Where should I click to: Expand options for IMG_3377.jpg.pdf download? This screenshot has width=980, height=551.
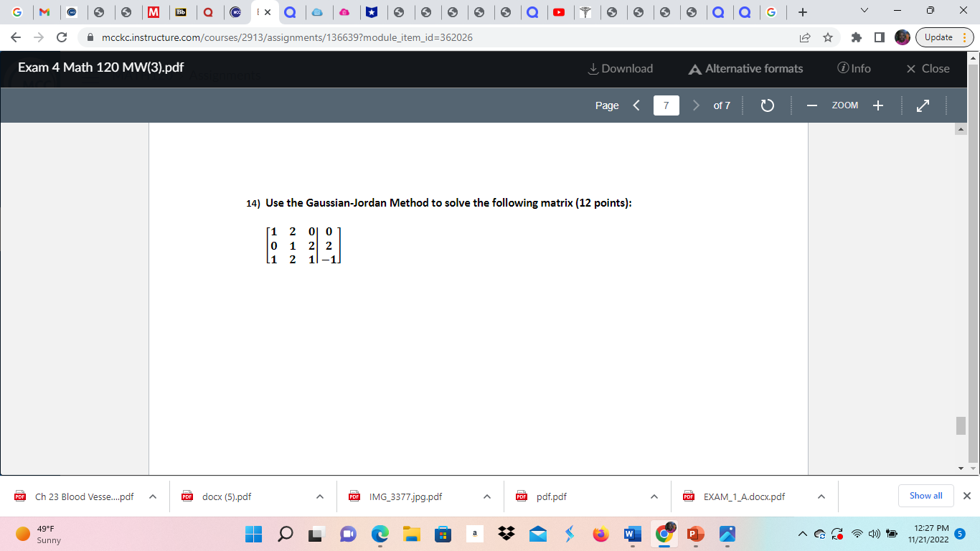point(487,496)
